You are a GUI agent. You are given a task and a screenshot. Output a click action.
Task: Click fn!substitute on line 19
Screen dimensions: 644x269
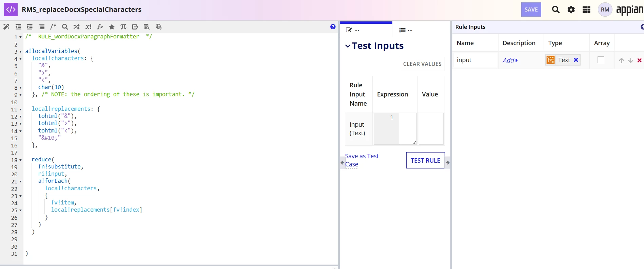click(59, 166)
